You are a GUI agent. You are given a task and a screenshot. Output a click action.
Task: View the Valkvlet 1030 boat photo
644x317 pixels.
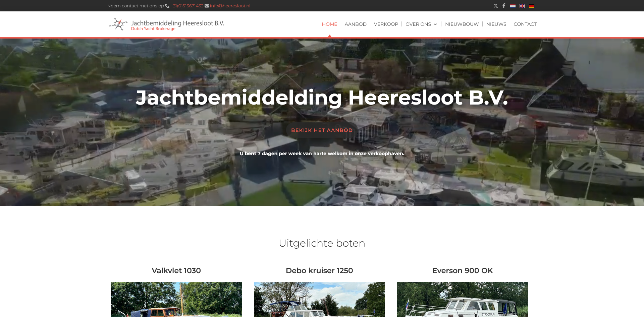(x=176, y=299)
